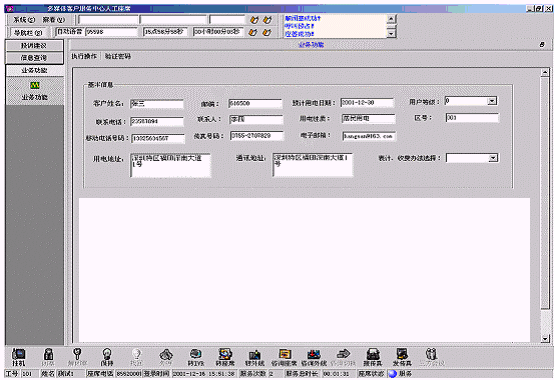Click the 信息查询 sidebar button
The width and height of the screenshot is (554, 380).
(x=34, y=58)
